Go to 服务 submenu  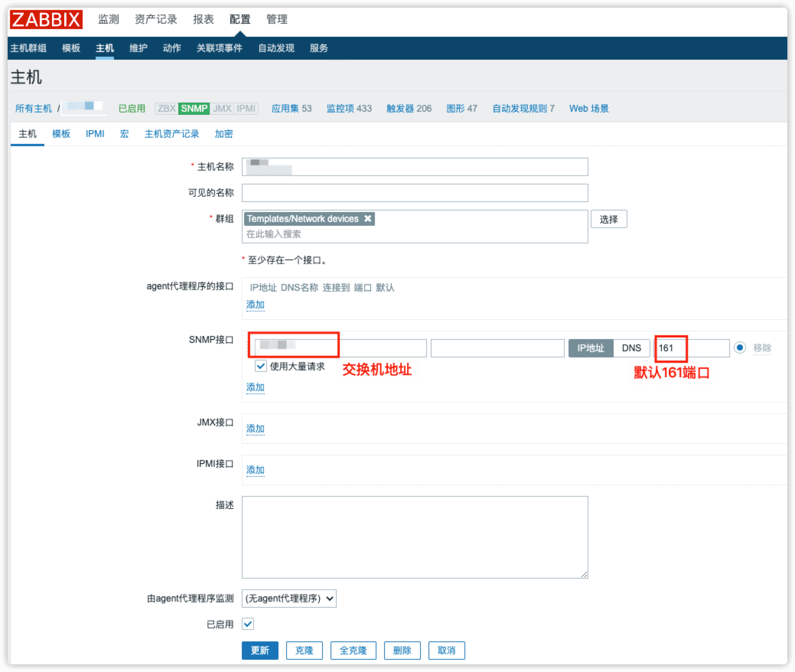[x=319, y=48]
